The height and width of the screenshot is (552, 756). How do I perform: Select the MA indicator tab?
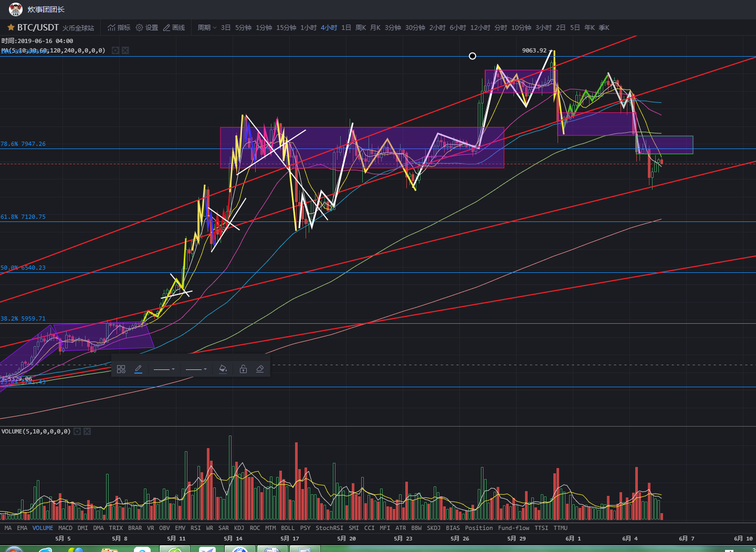(x=8, y=528)
